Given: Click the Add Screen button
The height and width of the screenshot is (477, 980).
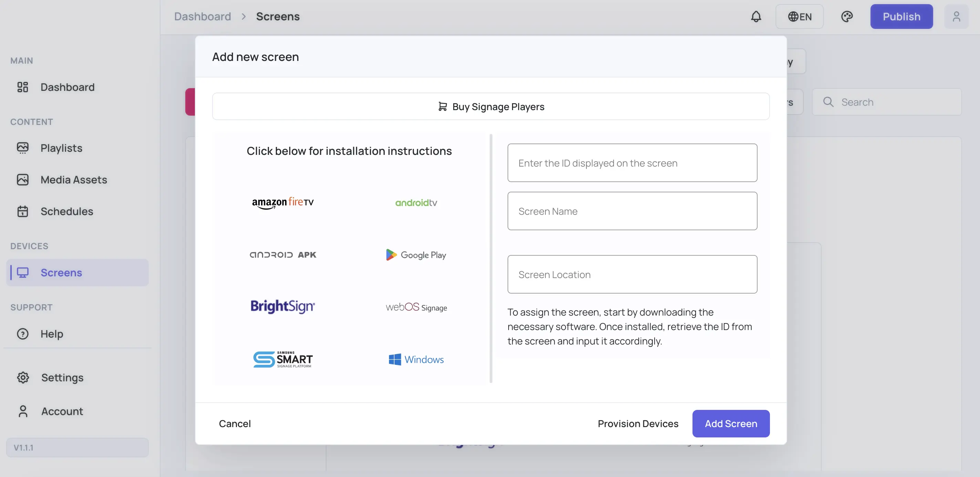Looking at the screenshot, I should [731, 423].
